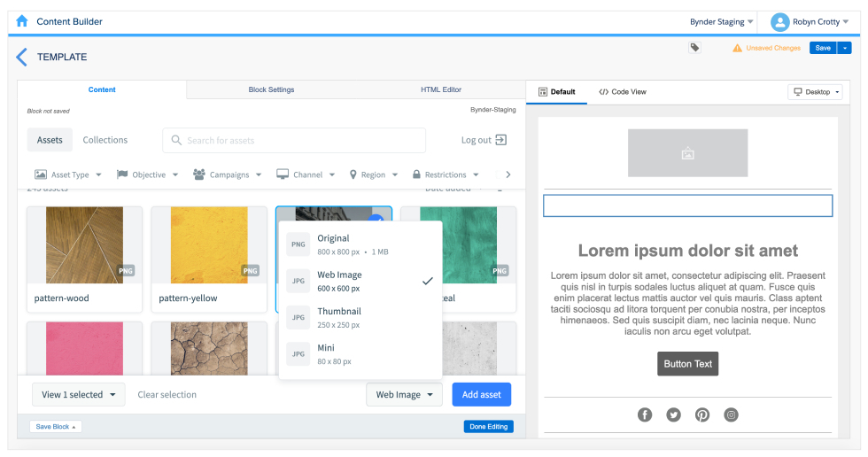The width and height of the screenshot is (868, 457).
Task: Click the empty outlined block in the preview
Action: [687, 205]
